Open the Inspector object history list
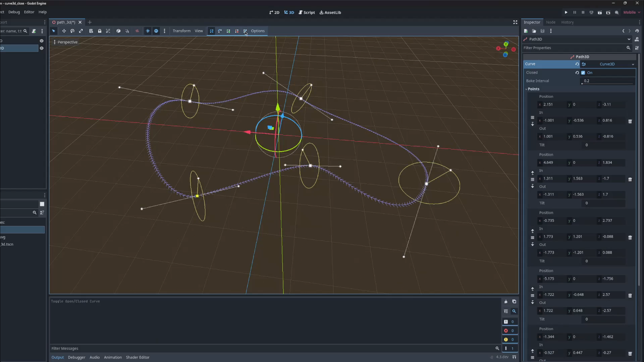The image size is (644, 362). coord(637,31)
